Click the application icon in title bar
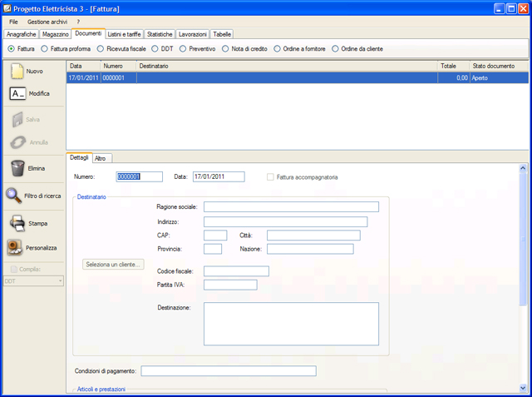 coord(7,8)
